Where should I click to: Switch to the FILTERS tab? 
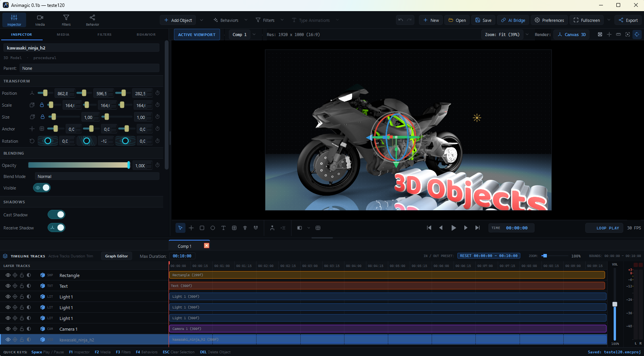(x=104, y=35)
